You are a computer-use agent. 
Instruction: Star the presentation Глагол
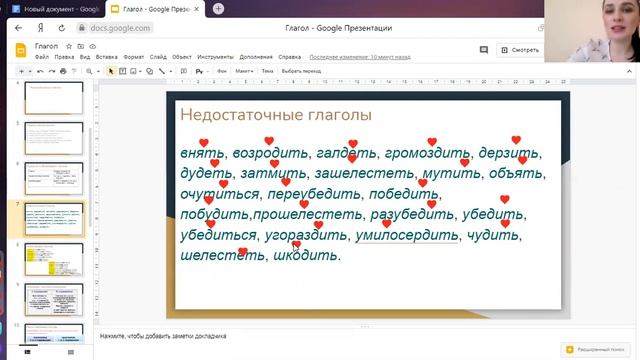69,47
